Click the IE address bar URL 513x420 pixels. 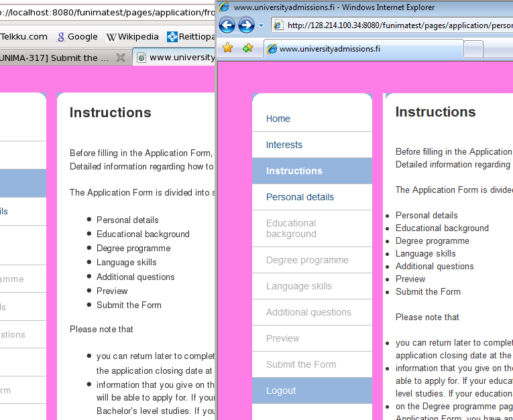click(400, 25)
